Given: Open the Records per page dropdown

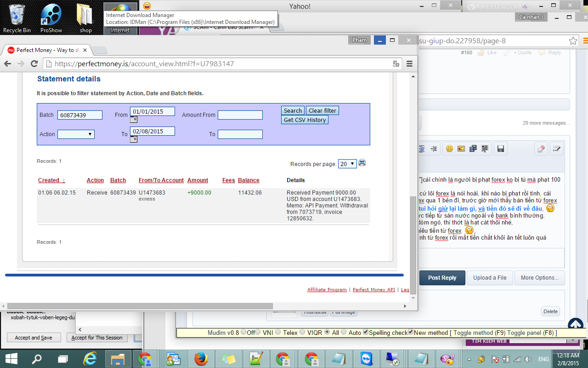Looking at the screenshot, I should click(x=347, y=164).
